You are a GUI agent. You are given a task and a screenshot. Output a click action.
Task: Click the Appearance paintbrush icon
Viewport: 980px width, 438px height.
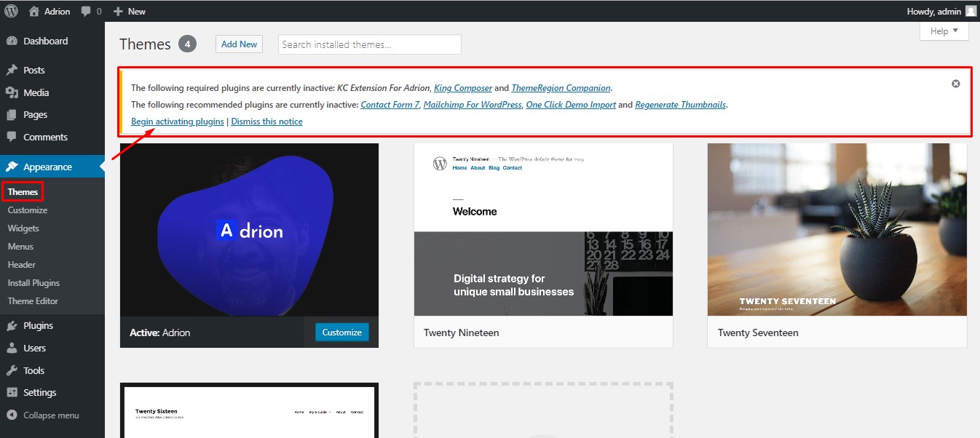coord(12,167)
